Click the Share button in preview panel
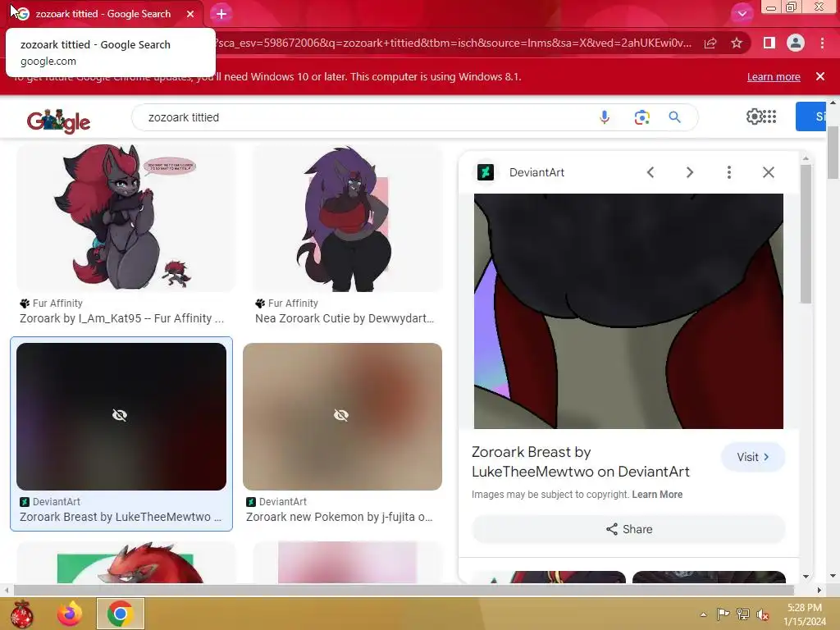The height and width of the screenshot is (630, 840). 628,529
